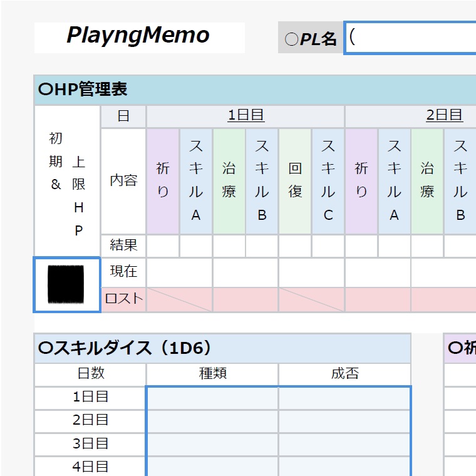
Task: Select 結果 cell below 2日目 治療
Action: 427,246
